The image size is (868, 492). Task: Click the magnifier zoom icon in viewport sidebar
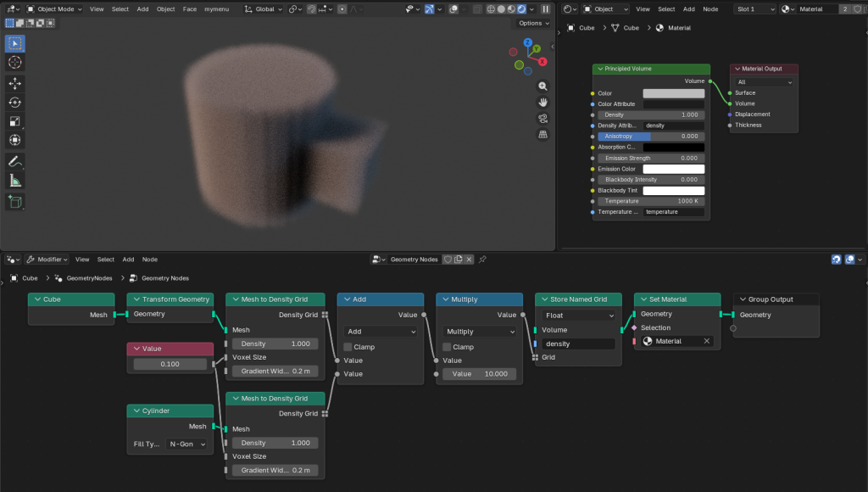[542, 86]
